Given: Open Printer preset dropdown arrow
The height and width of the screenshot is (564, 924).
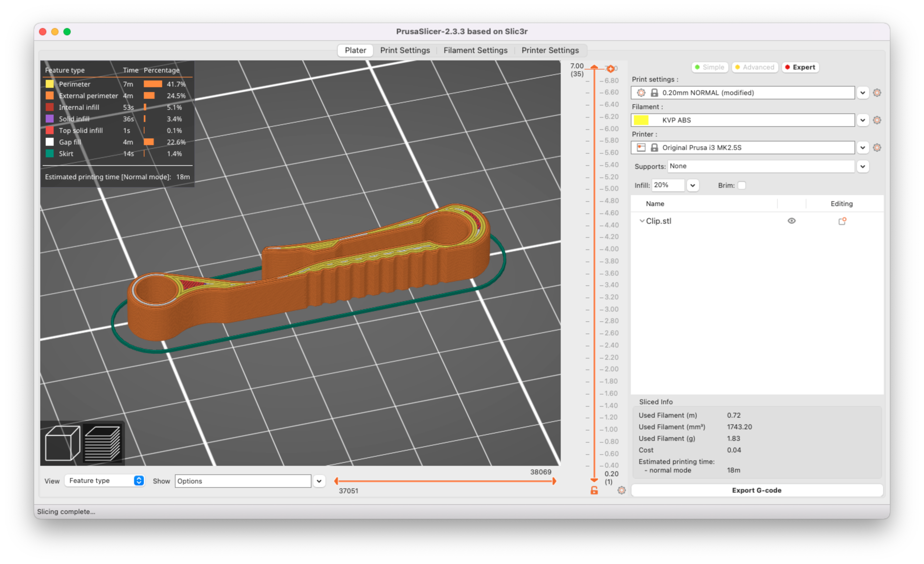Looking at the screenshot, I should coord(862,148).
